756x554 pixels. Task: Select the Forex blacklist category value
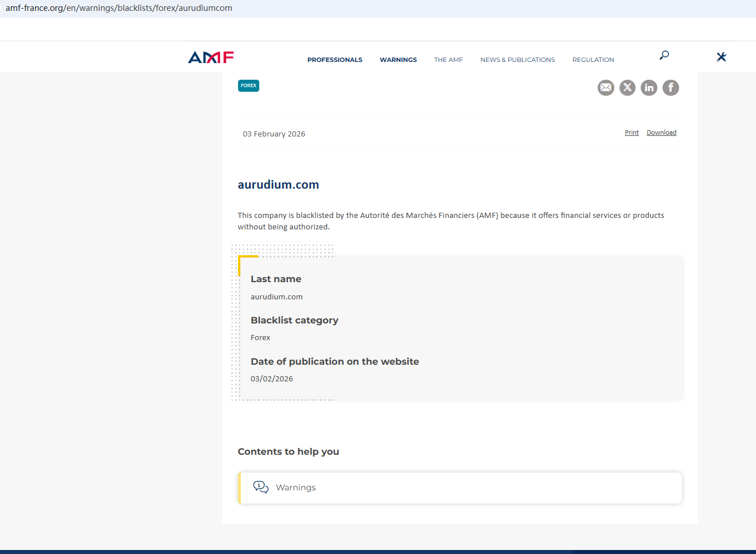point(260,337)
